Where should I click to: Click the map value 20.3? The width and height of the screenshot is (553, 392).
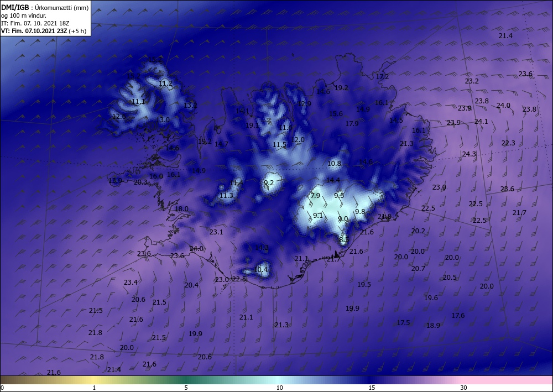140,182
